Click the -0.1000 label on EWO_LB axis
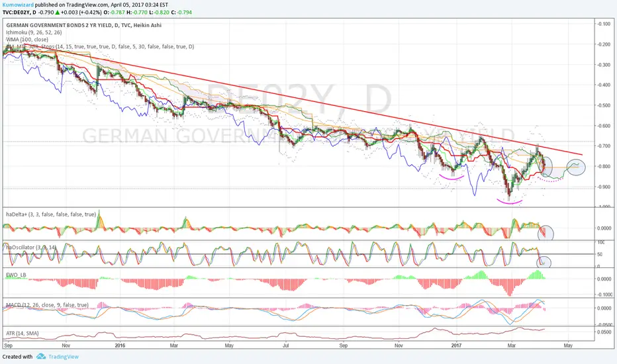Image resolution: width=617 pixels, height=364 pixels. (605, 295)
